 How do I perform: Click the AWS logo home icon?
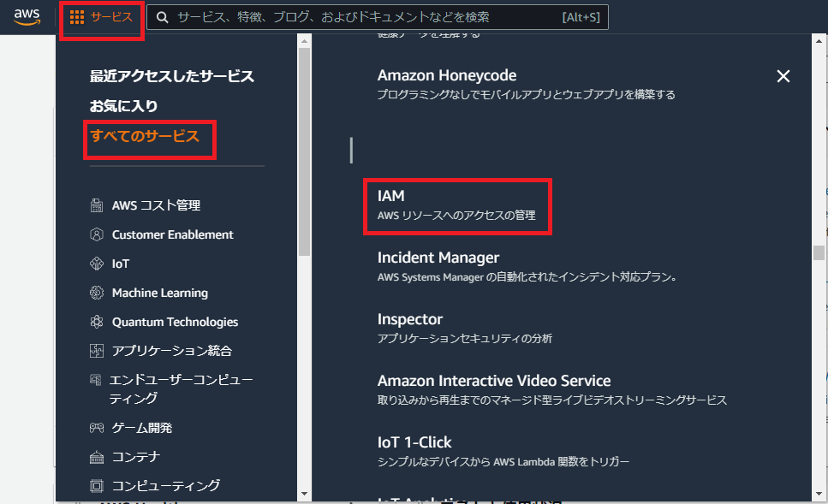coord(27,17)
